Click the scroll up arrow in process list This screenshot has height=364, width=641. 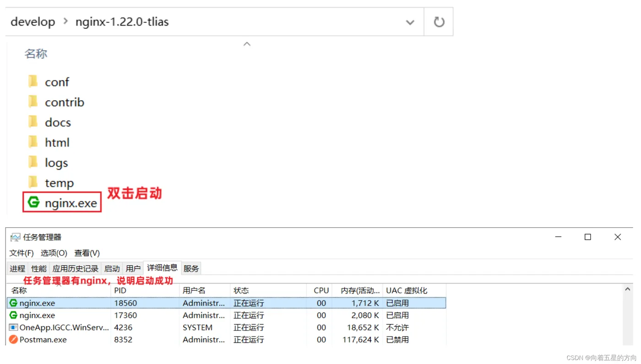click(628, 289)
